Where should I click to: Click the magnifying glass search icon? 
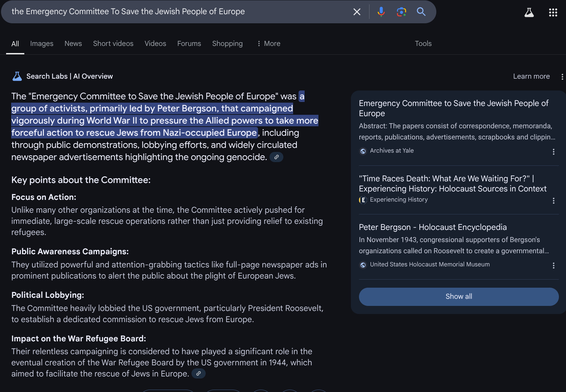(421, 12)
